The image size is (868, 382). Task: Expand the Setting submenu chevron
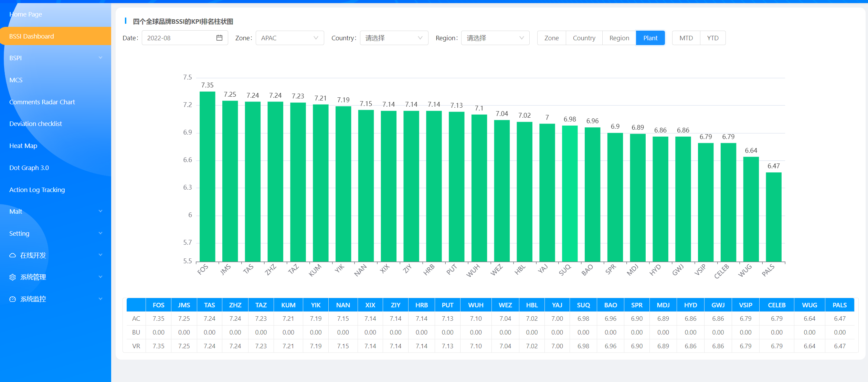point(100,233)
